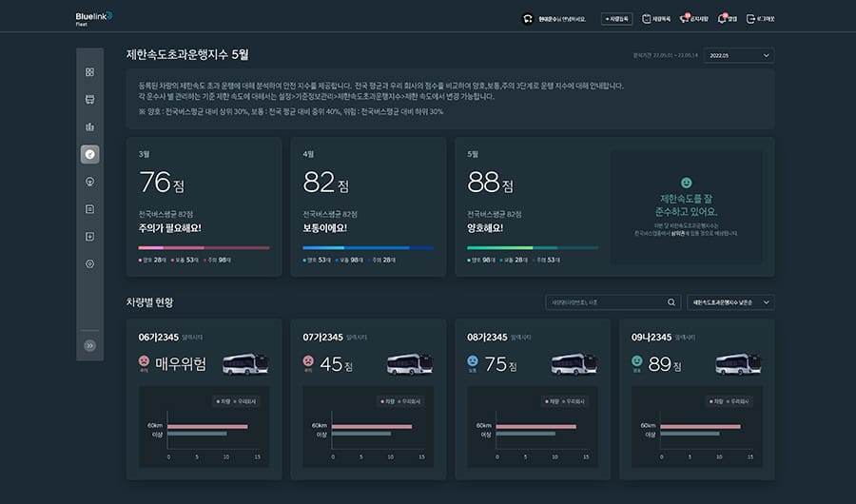Open the 07기2345 vehicle card bus thumbnail
The image size is (856, 504).
410,364
